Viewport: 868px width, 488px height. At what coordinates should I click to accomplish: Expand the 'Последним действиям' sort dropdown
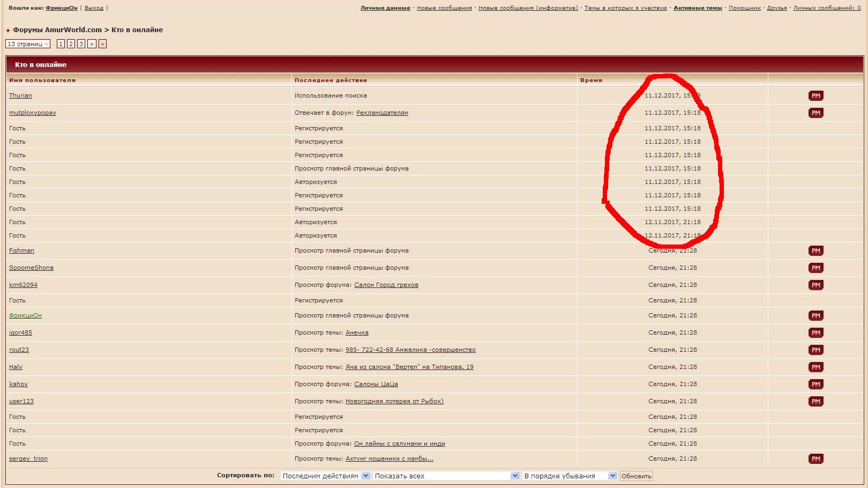(x=325, y=476)
